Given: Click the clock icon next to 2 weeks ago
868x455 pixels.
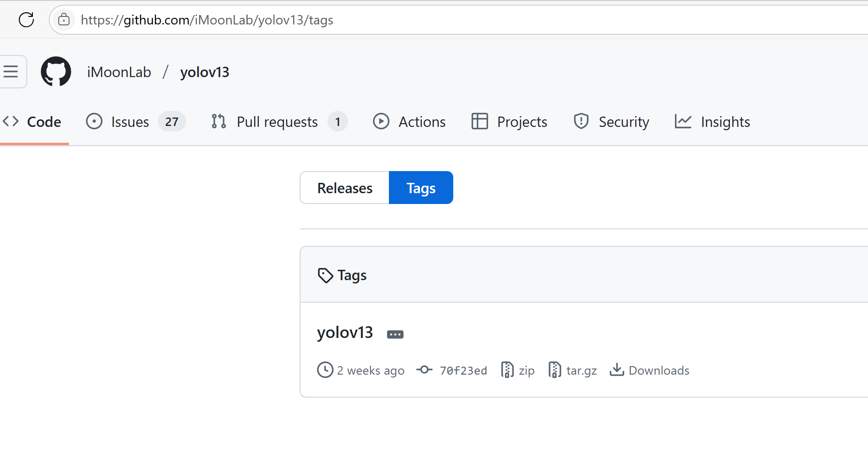Looking at the screenshot, I should 325,370.
